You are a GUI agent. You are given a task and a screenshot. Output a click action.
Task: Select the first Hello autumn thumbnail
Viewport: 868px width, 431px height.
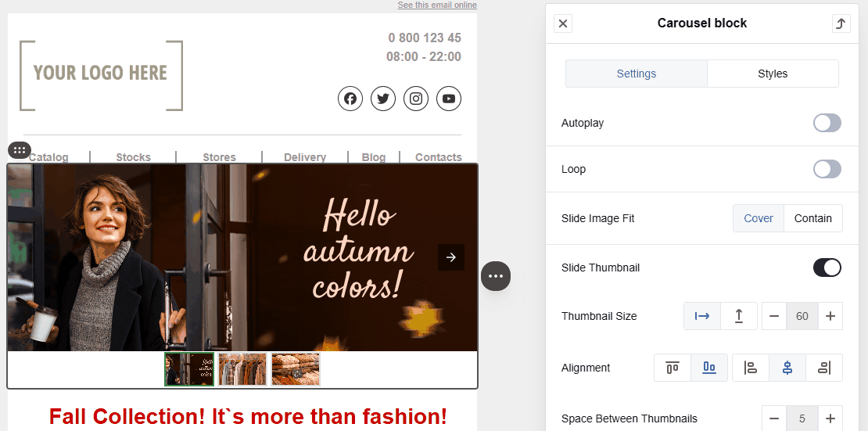(189, 369)
